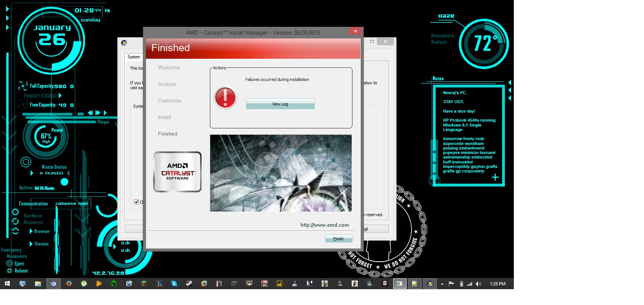644x305 pixels.
Task: Click the View Log button
Action: pyautogui.click(x=280, y=104)
